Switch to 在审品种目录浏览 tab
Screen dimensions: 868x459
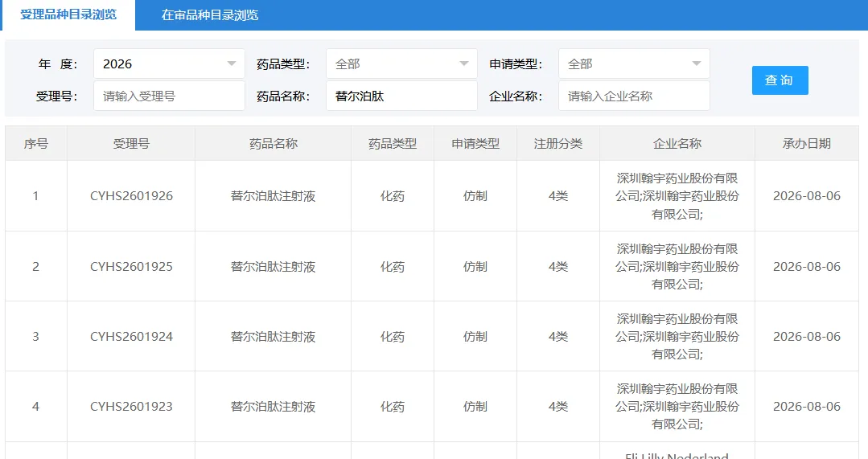pyautogui.click(x=210, y=15)
